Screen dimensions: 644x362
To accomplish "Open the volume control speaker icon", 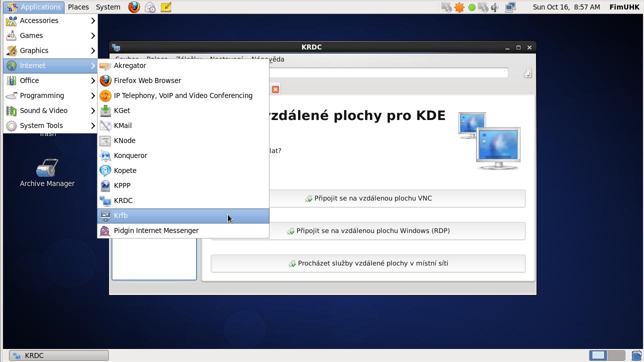I will [x=495, y=7].
